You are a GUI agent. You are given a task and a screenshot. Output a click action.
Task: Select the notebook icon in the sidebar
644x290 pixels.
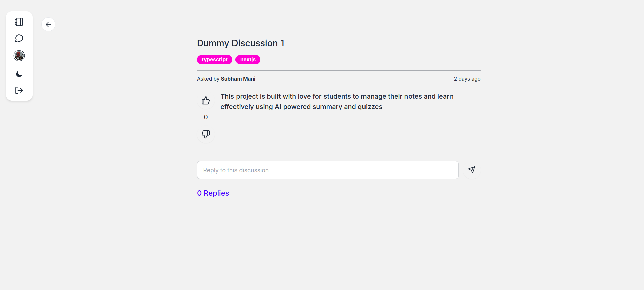tap(19, 22)
